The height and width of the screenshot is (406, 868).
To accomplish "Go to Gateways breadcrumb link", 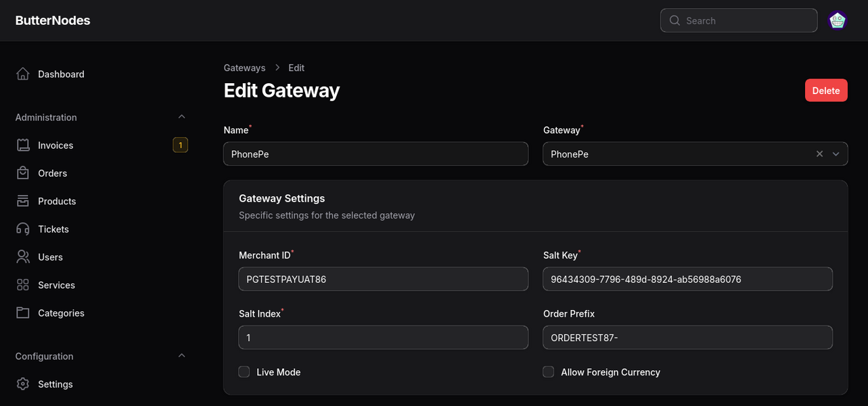I will point(244,68).
